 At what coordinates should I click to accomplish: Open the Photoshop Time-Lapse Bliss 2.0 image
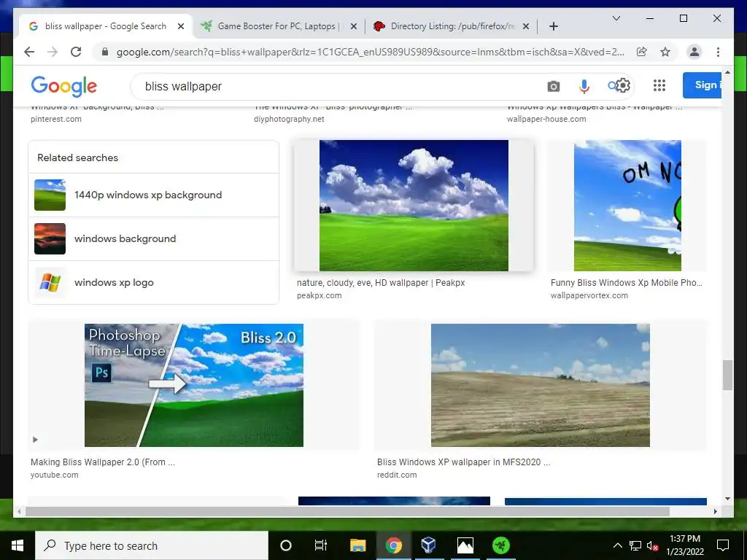click(194, 385)
